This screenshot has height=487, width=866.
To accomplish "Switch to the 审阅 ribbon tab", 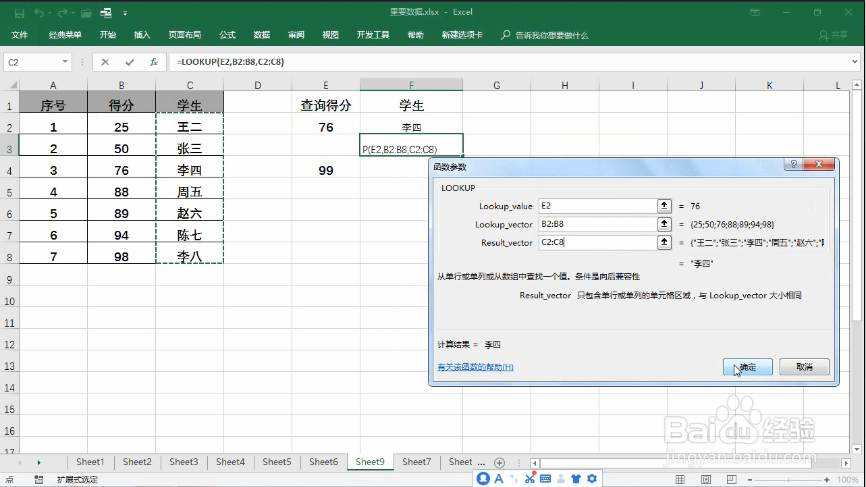I will 296,35.
